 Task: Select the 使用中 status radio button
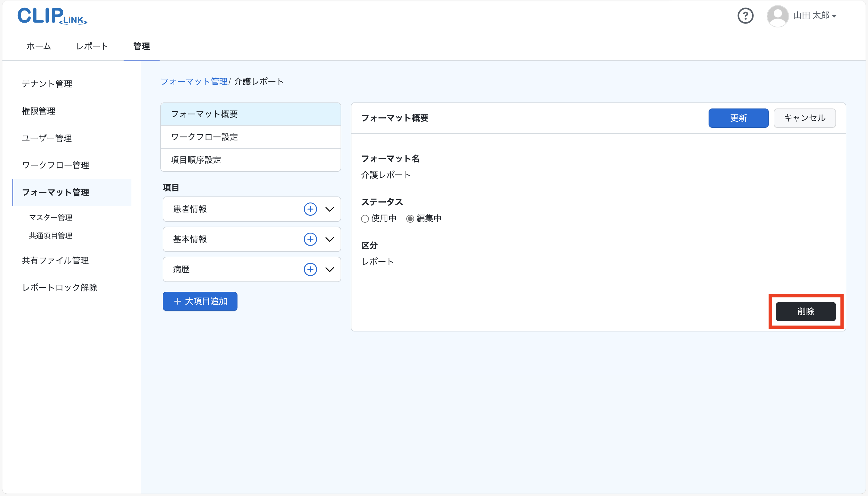365,219
